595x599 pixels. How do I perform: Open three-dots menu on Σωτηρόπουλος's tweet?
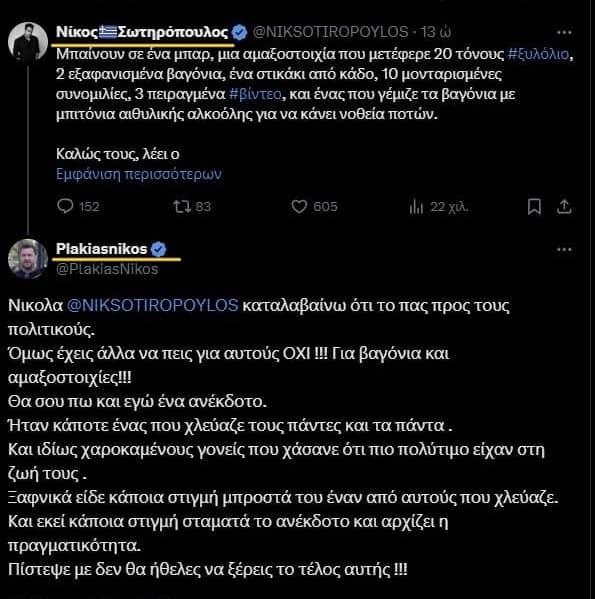point(564,32)
